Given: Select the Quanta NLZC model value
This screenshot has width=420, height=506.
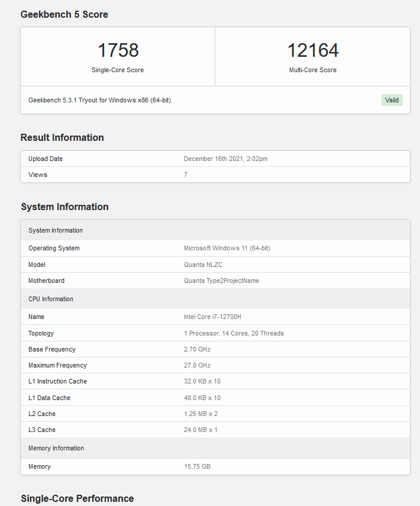Looking at the screenshot, I should 203,265.
